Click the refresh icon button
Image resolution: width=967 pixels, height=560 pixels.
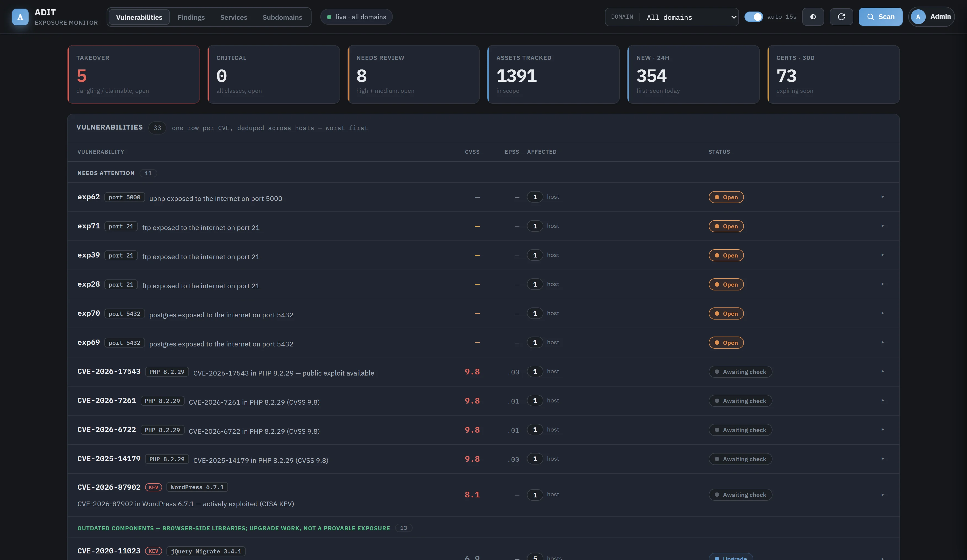point(841,17)
